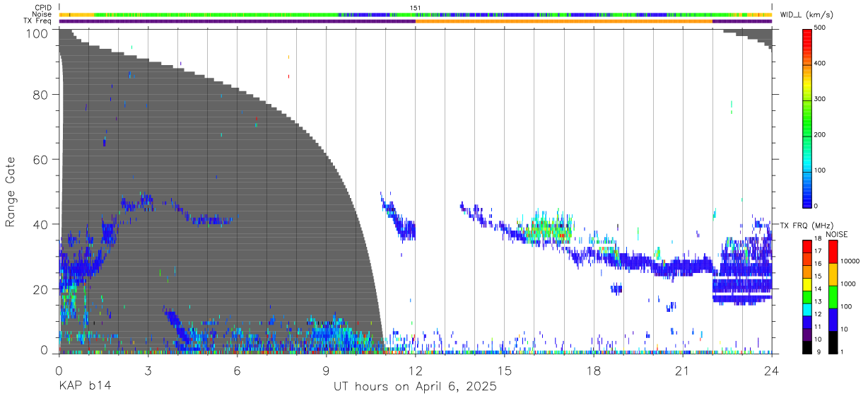868x401 pixels.
Task: Click the 20 tick on Range Gate axis
Action: click(x=41, y=289)
